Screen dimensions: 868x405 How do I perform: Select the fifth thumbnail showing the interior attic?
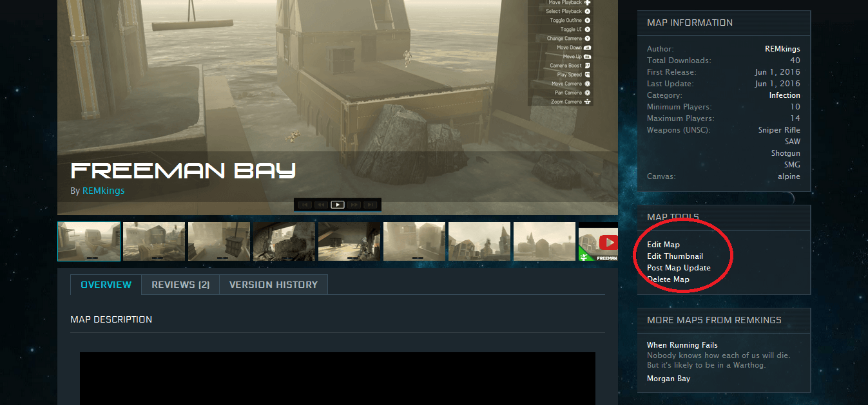[x=349, y=241]
